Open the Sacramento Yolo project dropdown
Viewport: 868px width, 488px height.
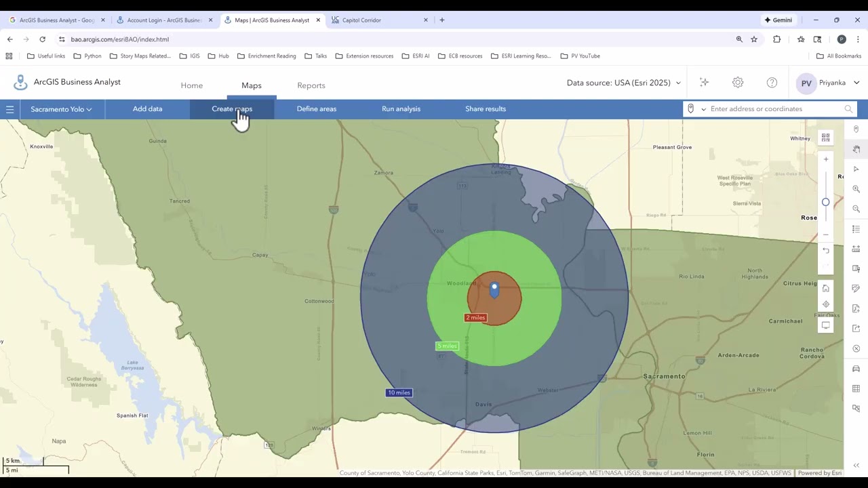pos(61,109)
